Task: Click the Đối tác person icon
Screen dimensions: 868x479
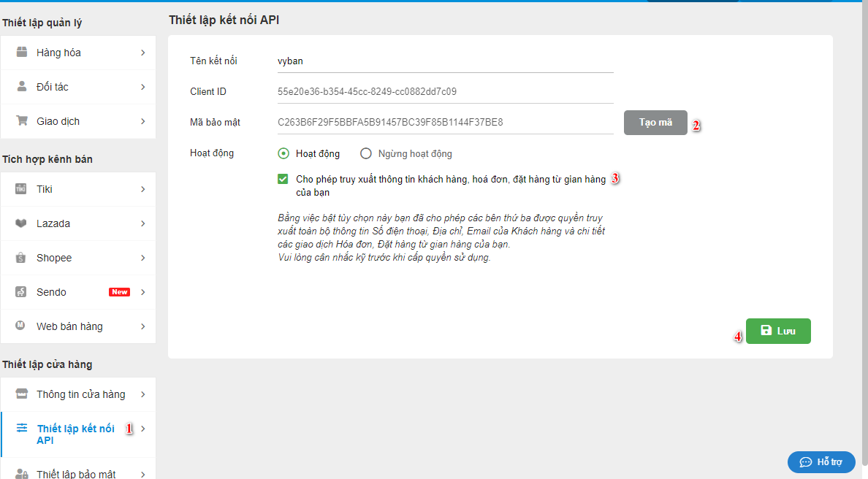Action: pos(22,87)
